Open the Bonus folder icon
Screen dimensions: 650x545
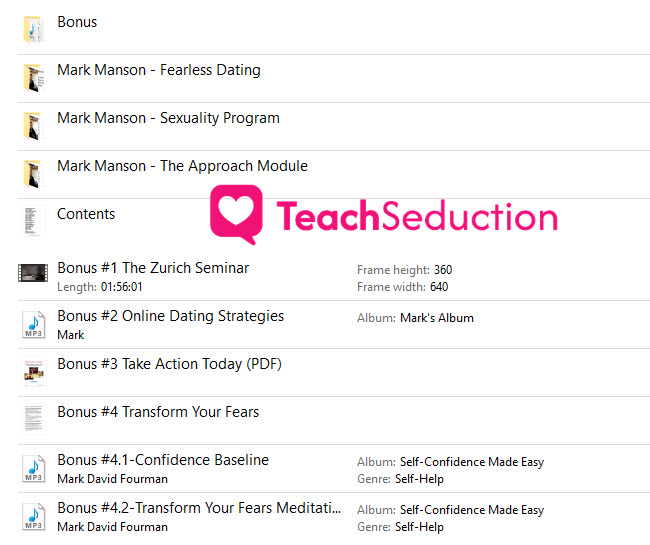[34, 29]
